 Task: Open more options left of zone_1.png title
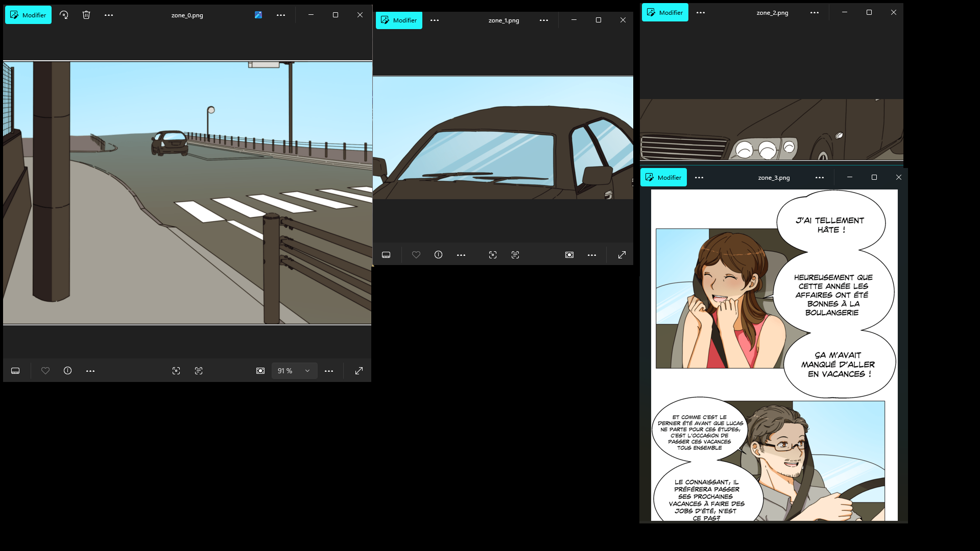pyautogui.click(x=435, y=20)
